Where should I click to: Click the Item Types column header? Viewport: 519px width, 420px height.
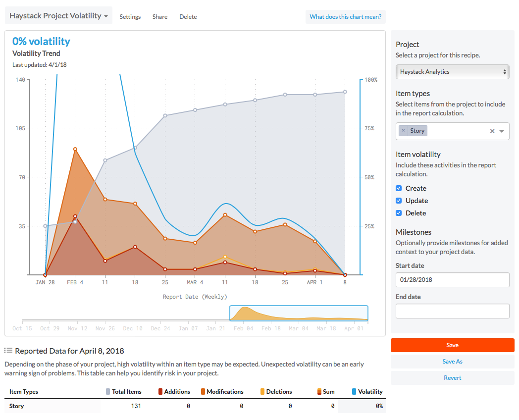pyautogui.click(x=24, y=392)
